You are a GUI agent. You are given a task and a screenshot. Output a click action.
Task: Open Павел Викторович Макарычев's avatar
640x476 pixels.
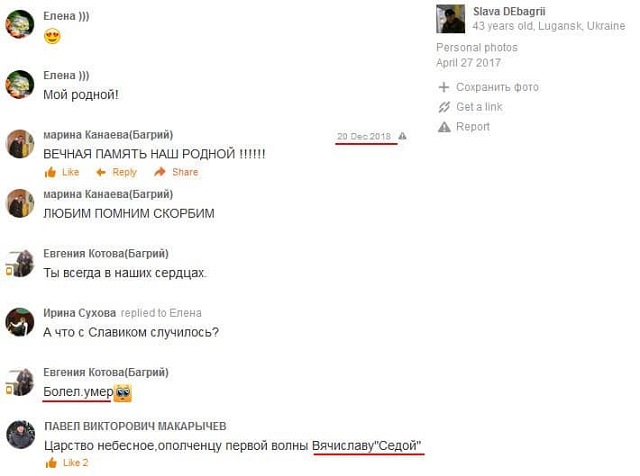tap(21, 434)
